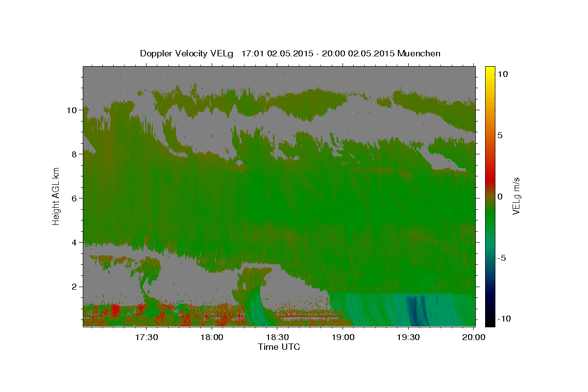This screenshot has width=588, height=392.
Task: Click the '19:30' time axis label
Action: coord(408,337)
